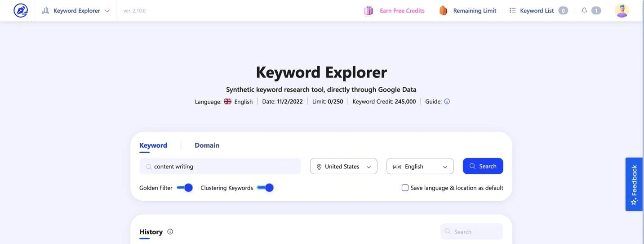Open the Keyword Explorer module dropdown
Viewport: 644px width, 244px height.
pos(76,11)
